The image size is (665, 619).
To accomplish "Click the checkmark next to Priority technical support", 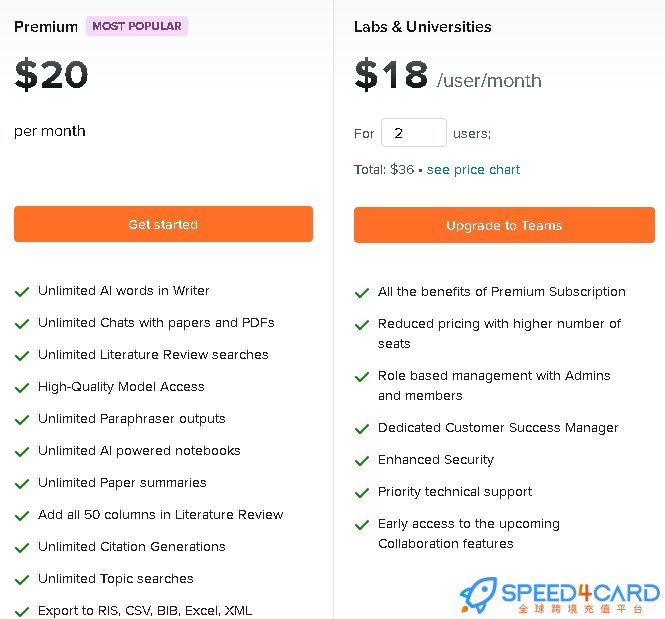I will point(362,493).
